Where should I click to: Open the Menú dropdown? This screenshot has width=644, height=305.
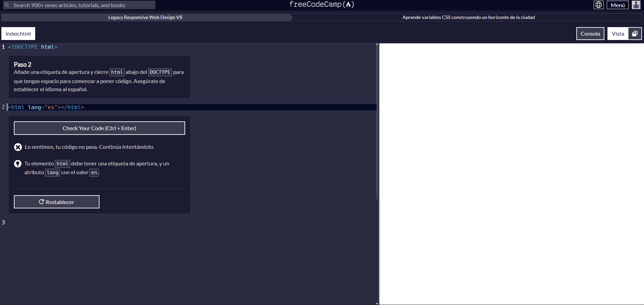click(x=618, y=5)
